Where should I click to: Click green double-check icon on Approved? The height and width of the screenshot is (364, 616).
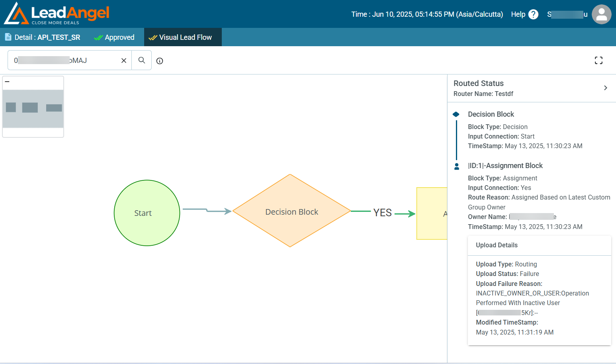[x=98, y=37]
